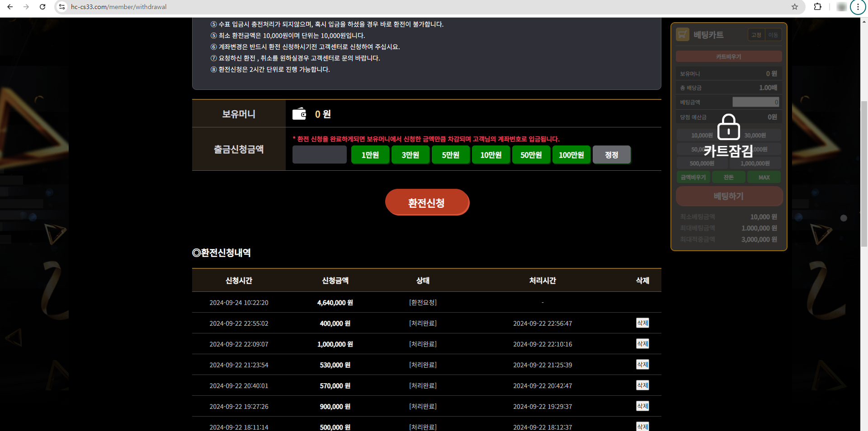Choose the 1,000,000원 bet preset button
The height and width of the screenshot is (431, 868).
point(755,164)
